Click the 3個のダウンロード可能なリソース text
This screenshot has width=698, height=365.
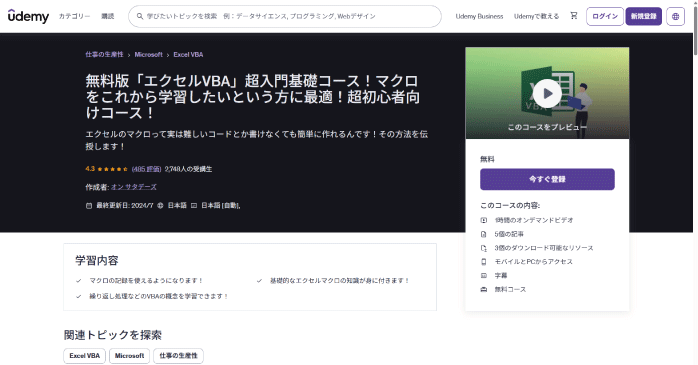[x=544, y=248]
